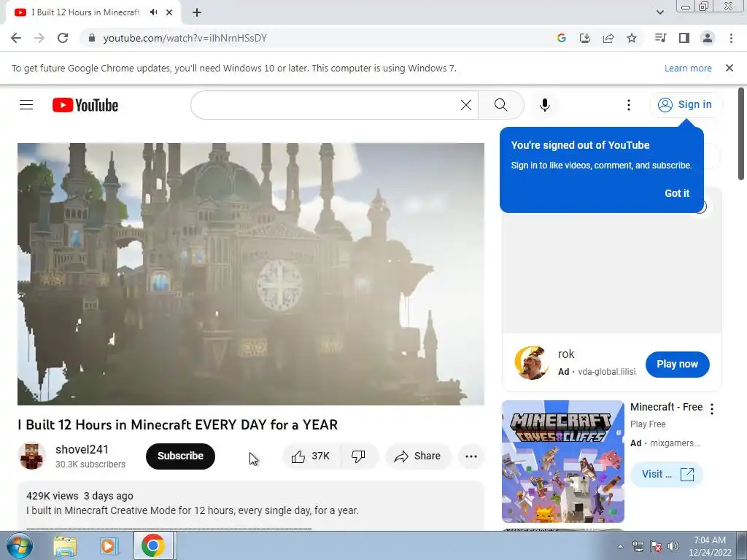747x560 pixels.
Task: Share the Minecraft video
Action: point(418,456)
